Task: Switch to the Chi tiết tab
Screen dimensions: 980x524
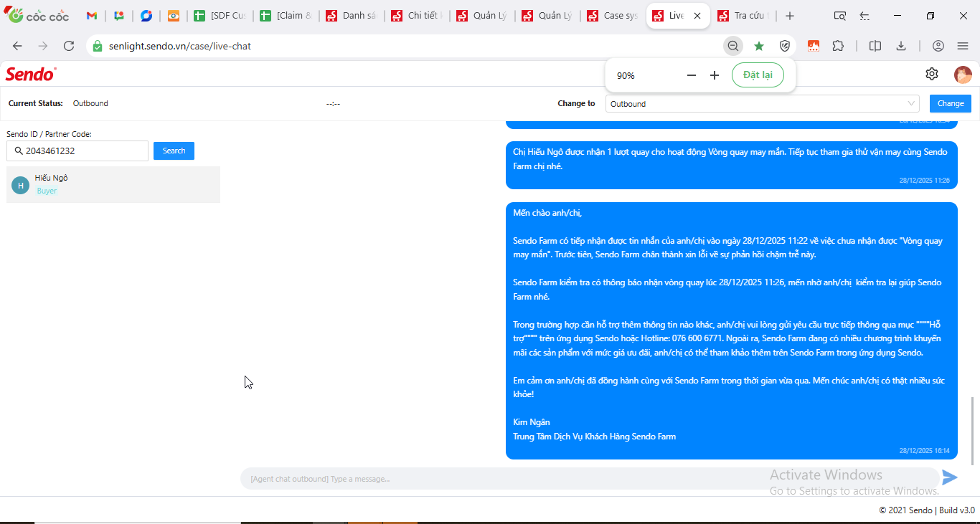Action: click(417, 16)
